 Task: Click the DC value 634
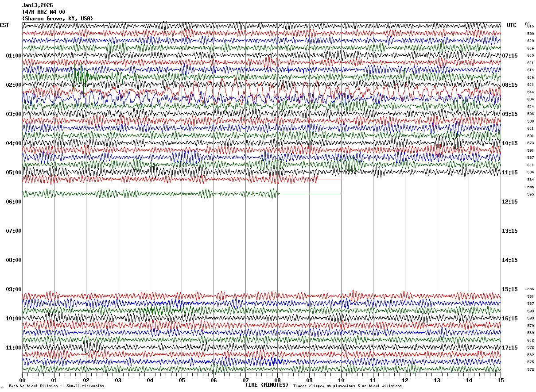pos(530,100)
